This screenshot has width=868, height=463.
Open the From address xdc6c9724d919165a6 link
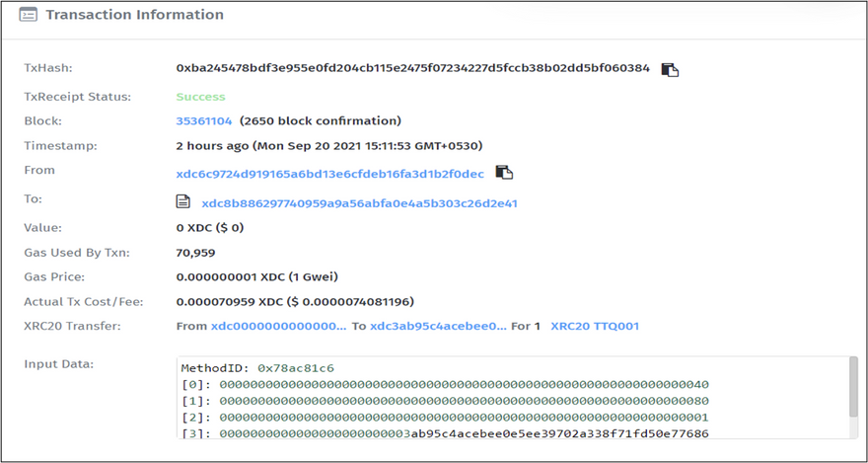click(x=329, y=174)
